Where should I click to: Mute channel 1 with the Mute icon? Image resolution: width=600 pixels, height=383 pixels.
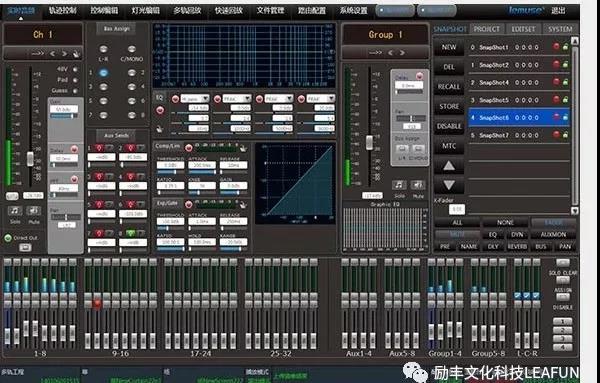34,211
